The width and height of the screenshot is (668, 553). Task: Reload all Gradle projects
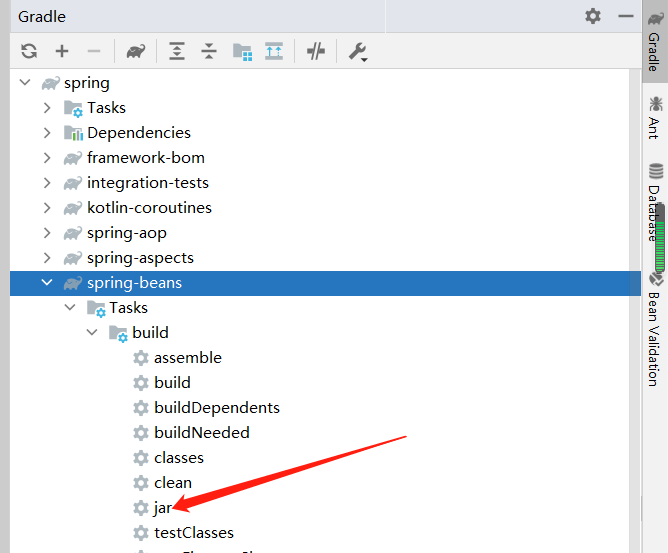(x=29, y=51)
